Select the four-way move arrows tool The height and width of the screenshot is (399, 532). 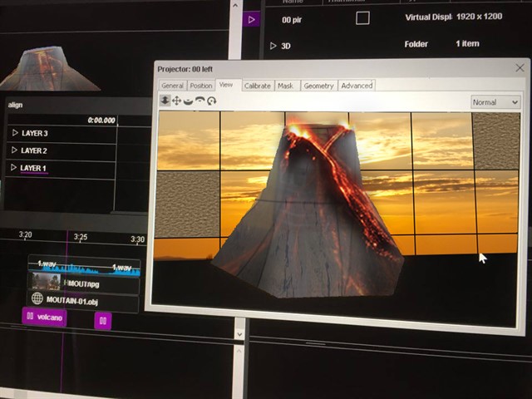click(177, 101)
